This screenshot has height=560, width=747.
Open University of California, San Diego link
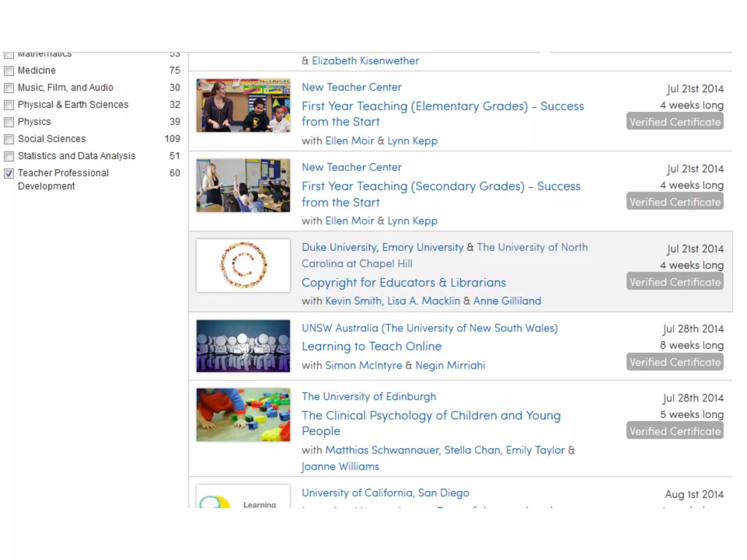[385, 493]
